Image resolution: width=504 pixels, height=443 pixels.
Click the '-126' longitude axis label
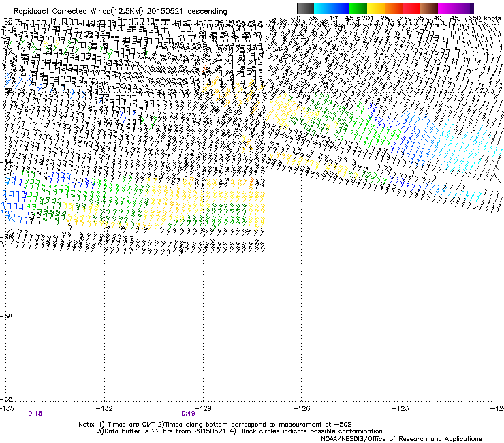302,408
